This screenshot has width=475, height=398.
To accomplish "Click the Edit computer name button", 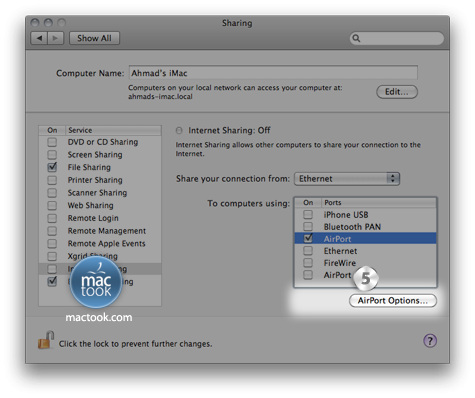I will click(397, 92).
